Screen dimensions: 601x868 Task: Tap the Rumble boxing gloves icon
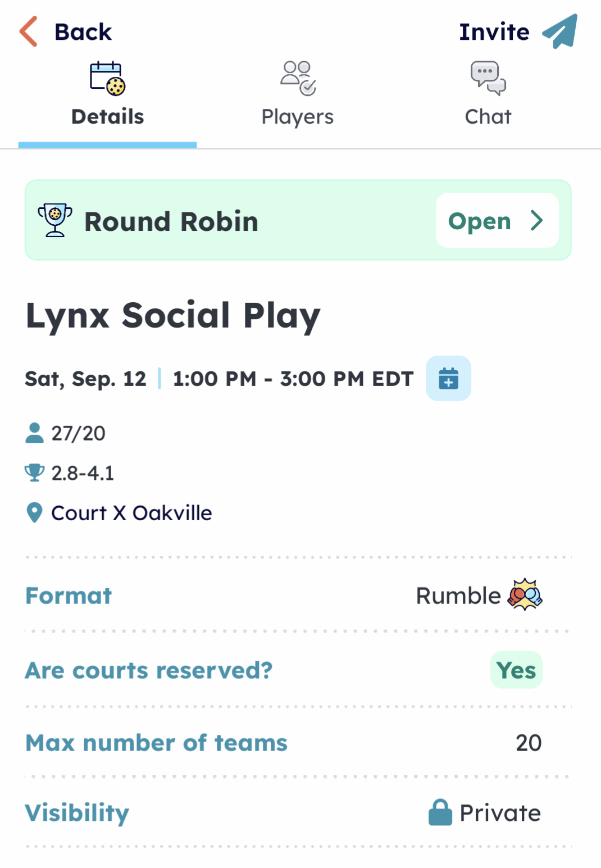(x=525, y=594)
